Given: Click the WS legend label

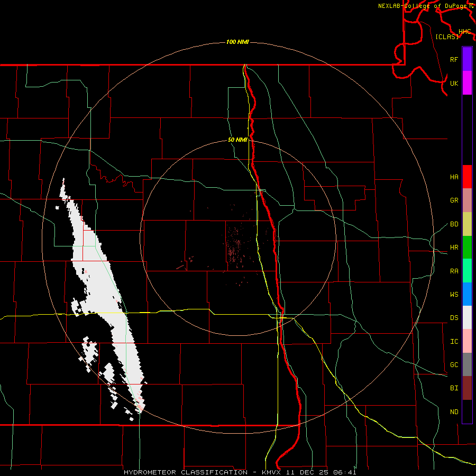Looking at the screenshot, I should point(454,295).
